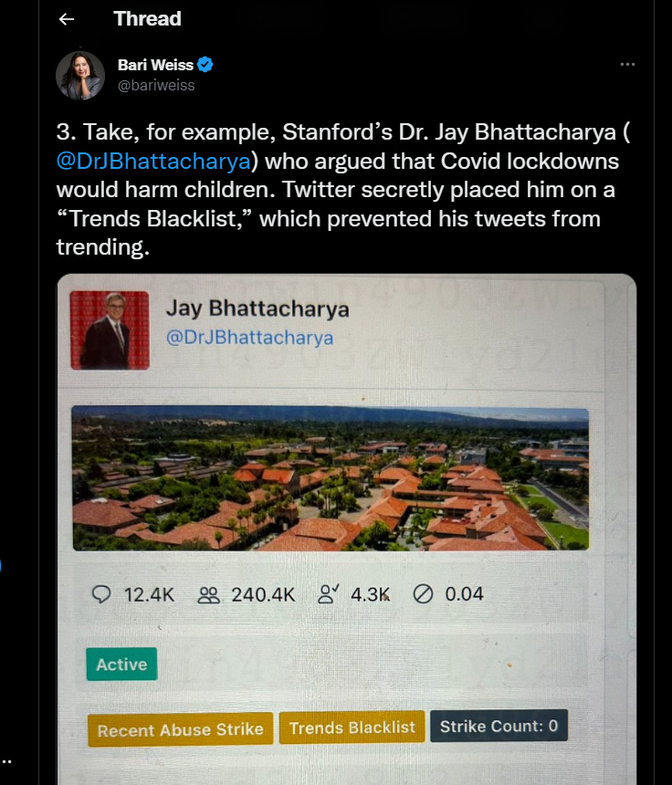Click the Recent Abuse Strike tag

pos(180,730)
